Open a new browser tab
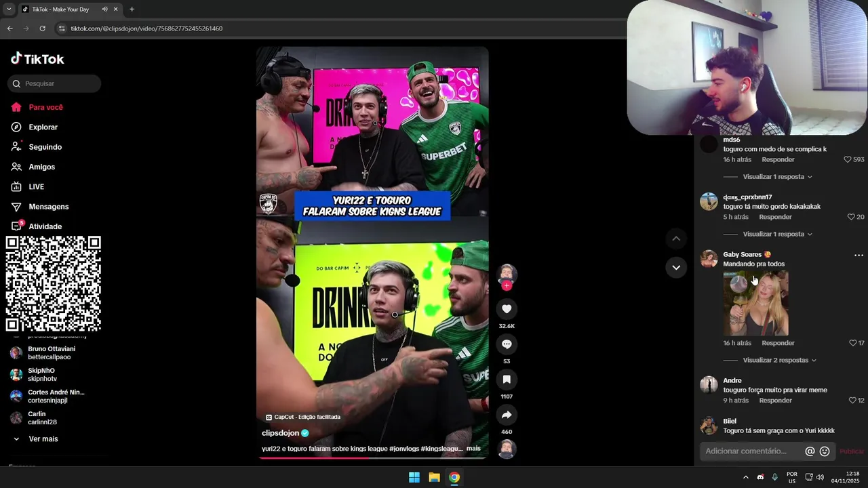The height and width of the screenshot is (488, 868). point(132,9)
